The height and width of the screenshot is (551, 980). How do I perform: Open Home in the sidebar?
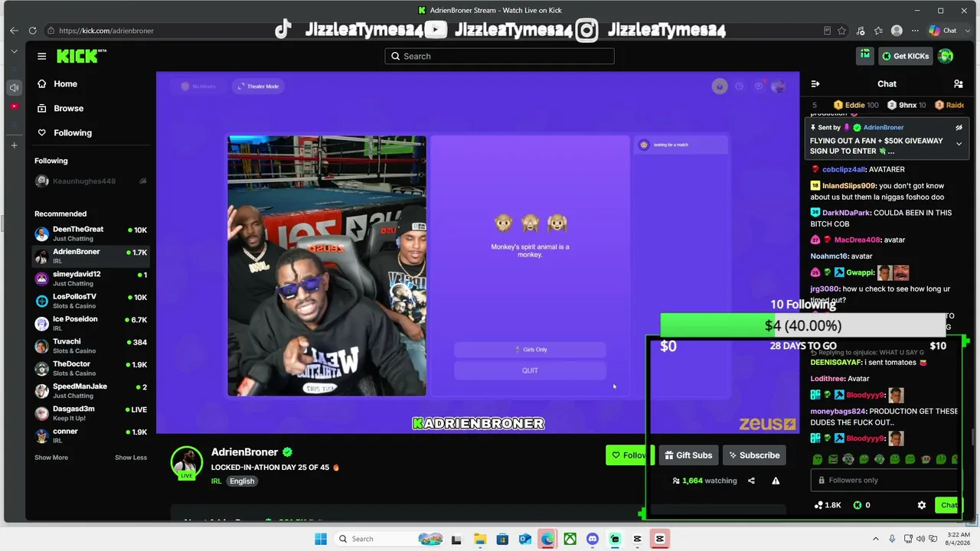[x=58, y=83]
